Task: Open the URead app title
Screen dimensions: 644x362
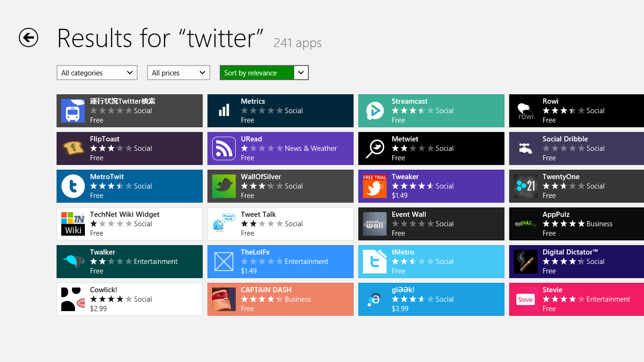Action: (251, 139)
